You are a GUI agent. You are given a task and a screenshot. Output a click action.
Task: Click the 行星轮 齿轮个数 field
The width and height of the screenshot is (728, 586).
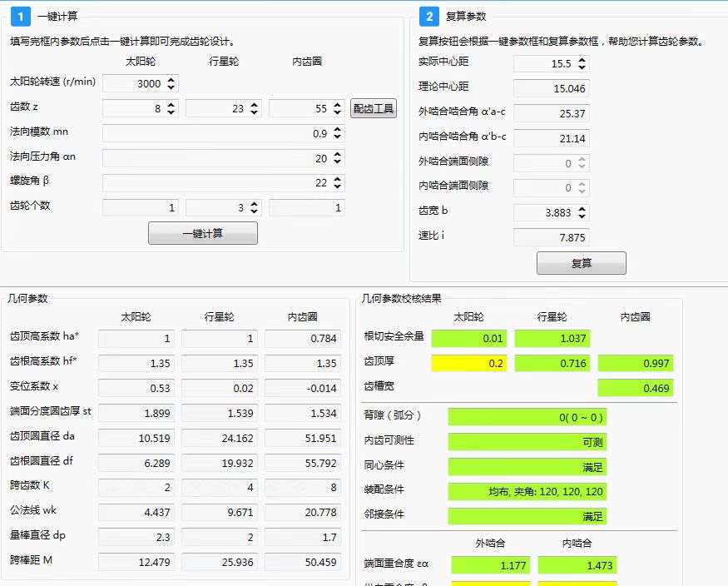tap(222, 208)
